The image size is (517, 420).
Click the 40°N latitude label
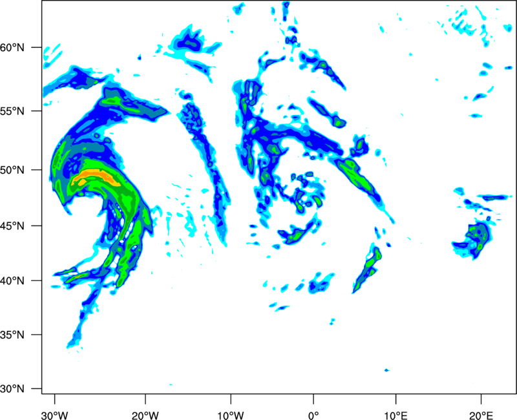pos(12,281)
